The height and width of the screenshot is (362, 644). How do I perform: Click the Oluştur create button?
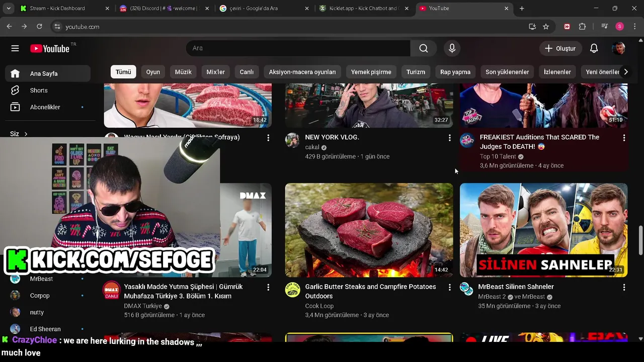click(x=560, y=48)
